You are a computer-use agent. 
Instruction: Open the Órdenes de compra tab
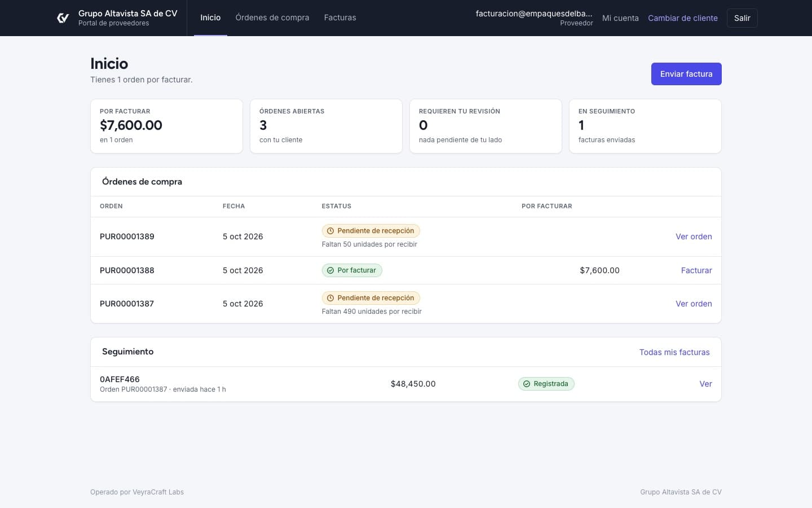pyautogui.click(x=272, y=18)
